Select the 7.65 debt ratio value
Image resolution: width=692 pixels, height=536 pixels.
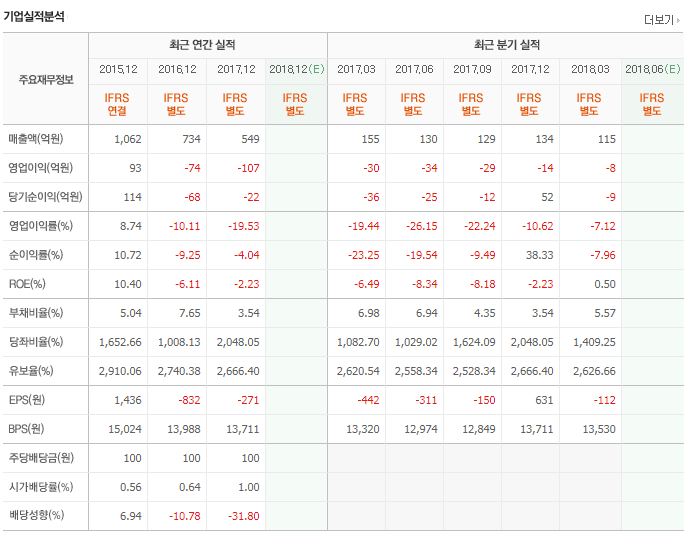point(190,313)
